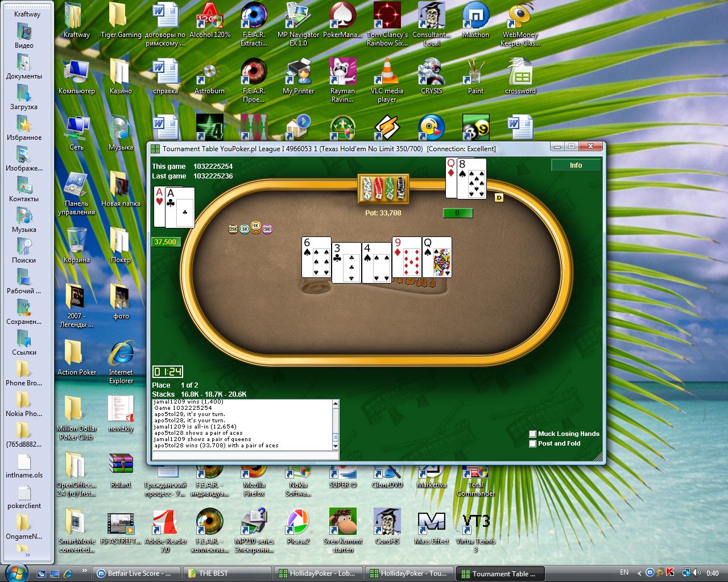Select the Покер folder on desktop

click(121, 246)
